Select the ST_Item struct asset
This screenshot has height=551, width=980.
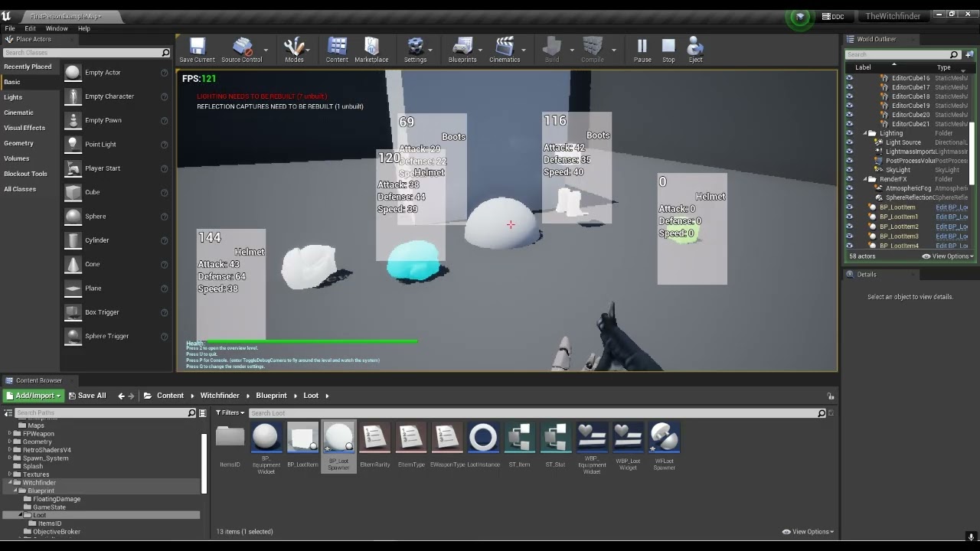pyautogui.click(x=519, y=445)
